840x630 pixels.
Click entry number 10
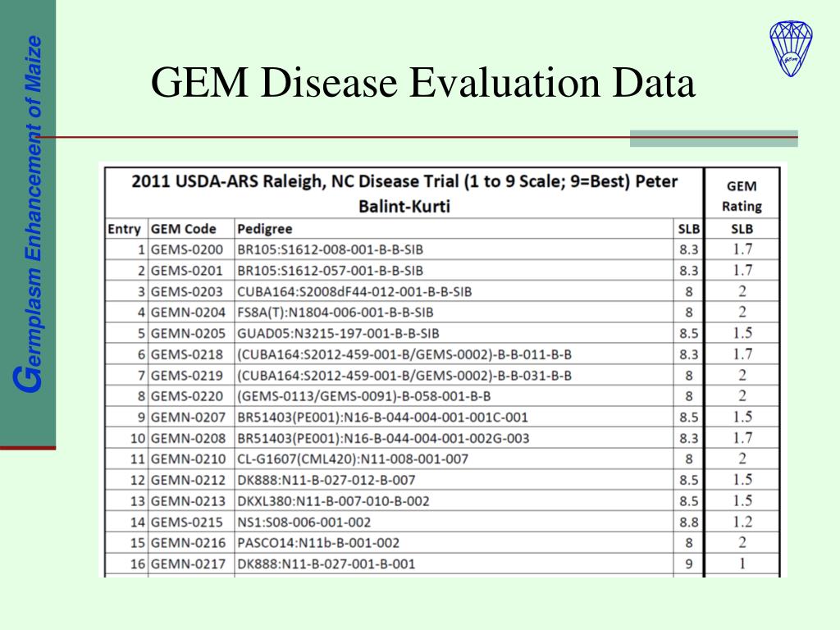tap(138, 438)
